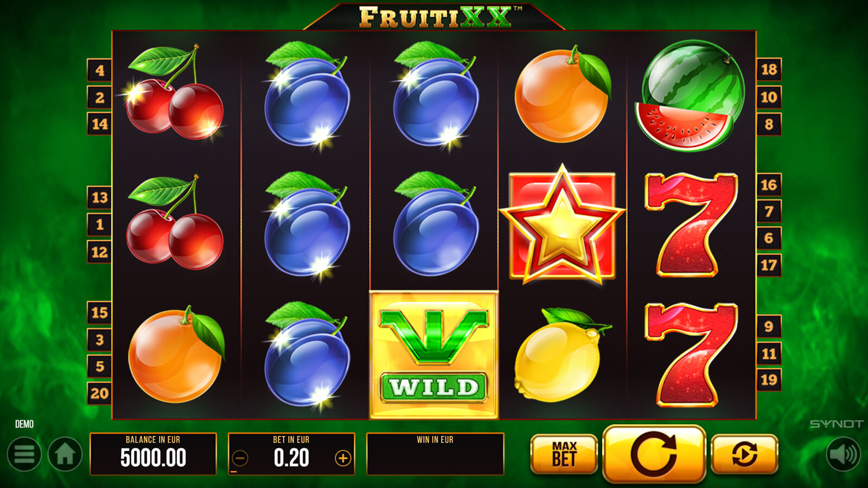Spin the reels with the large spin button
This screenshot has height=488, width=868.
(x=654, y=454)
